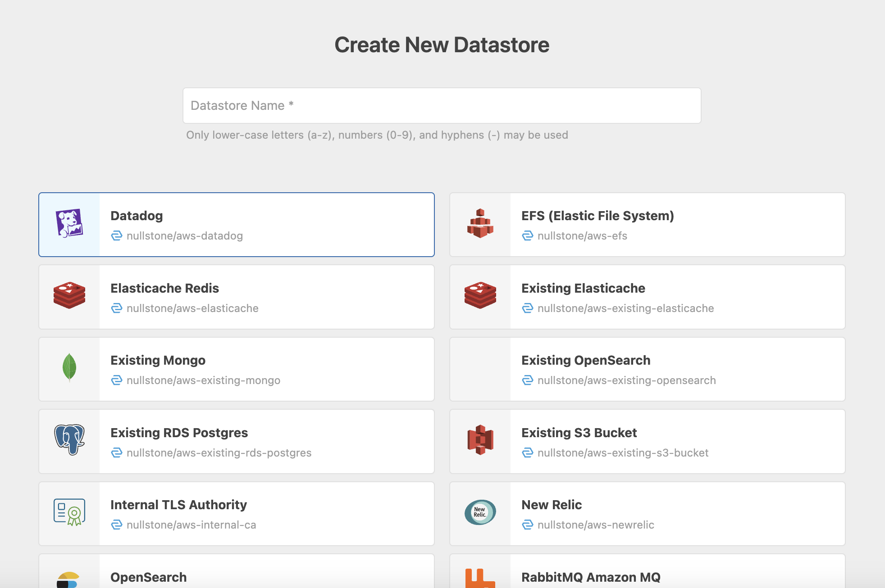Select the Existing S3 Bucket icon
The width and height of the screenshot is (885, 588).
(480, 441)
